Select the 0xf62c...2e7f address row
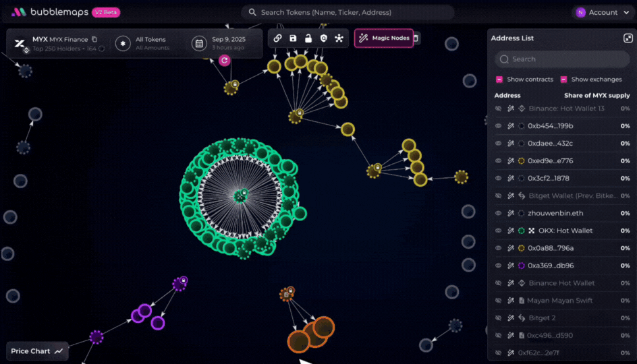Screen dimensions: 637x364 pos(562,353)
